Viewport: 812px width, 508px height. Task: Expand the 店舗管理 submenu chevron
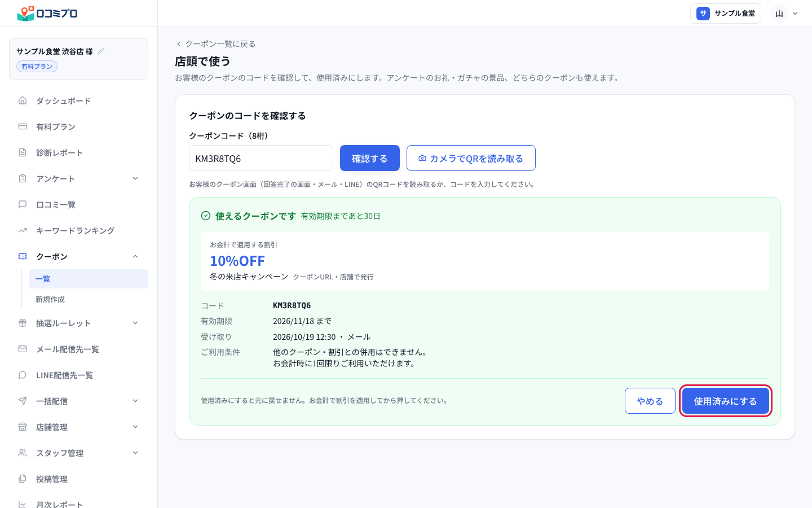pos(135,427)
